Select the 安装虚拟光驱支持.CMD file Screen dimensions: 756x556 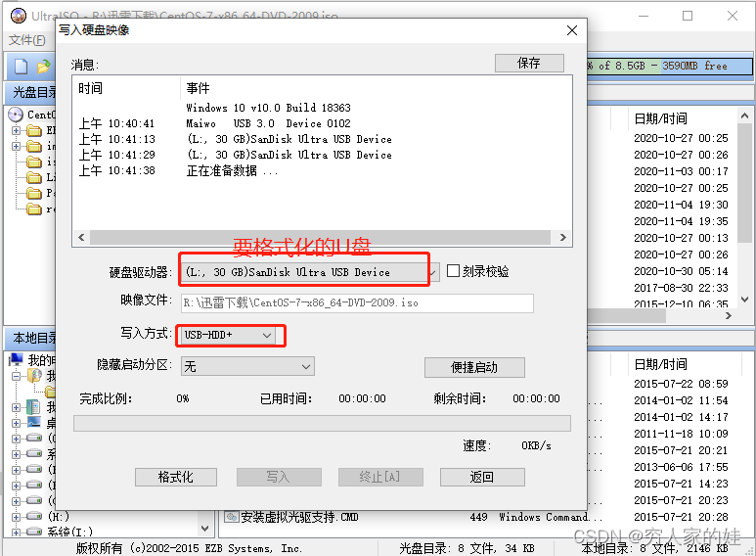pyautogui.click(x=299, y=518)
